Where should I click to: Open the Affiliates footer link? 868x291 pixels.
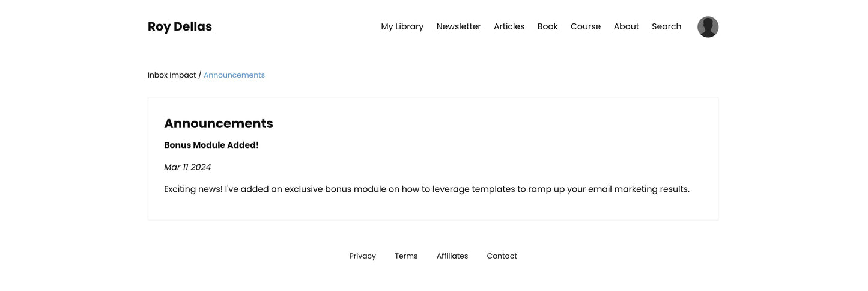pos(452,256)
